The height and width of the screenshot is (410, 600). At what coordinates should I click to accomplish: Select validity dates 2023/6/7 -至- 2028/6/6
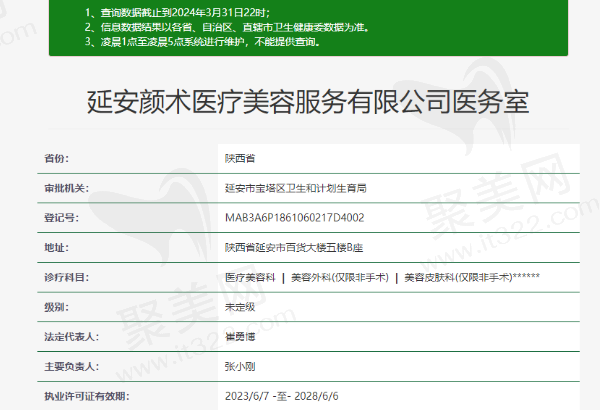click(282, 396)
